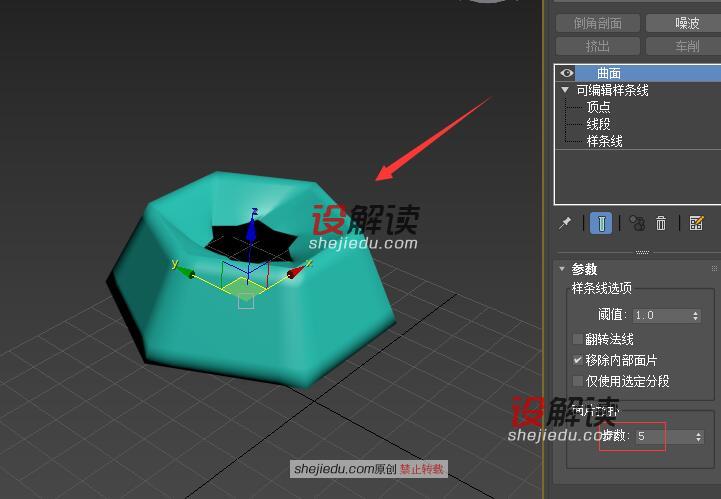Select the 样条线 sub-object level
Viewport: 721px width, 499px height.
[x=604, y=141]
